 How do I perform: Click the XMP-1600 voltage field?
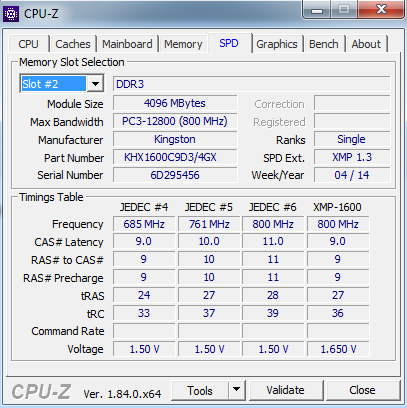[x=338, y=349]
